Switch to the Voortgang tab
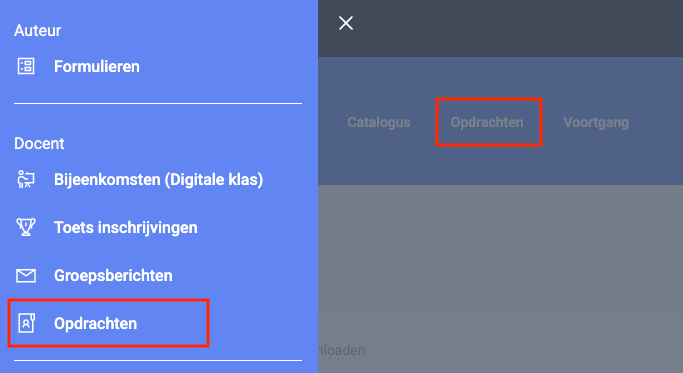 tap(596, 122)
